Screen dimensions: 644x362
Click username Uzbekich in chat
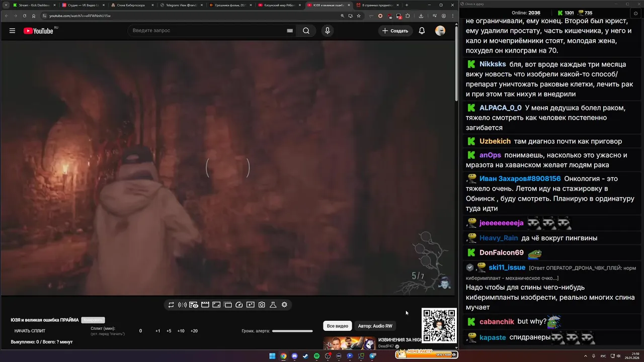tap(495, 141)
